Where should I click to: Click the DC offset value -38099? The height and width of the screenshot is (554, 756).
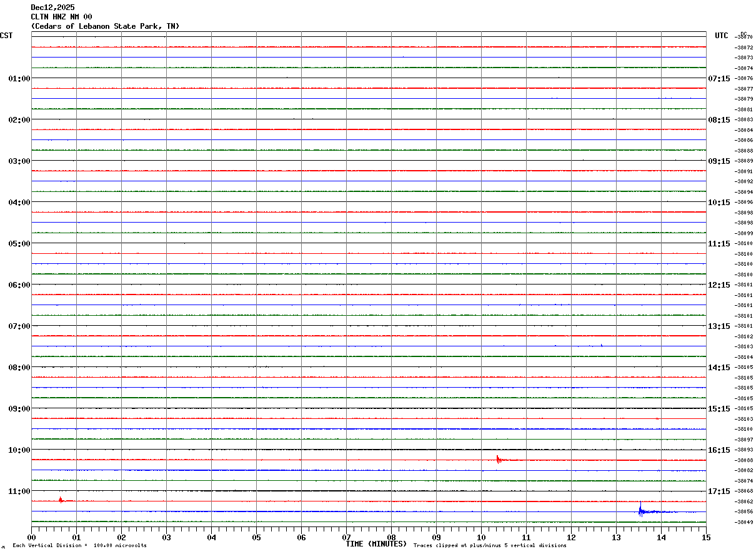(x=744, y=233)
